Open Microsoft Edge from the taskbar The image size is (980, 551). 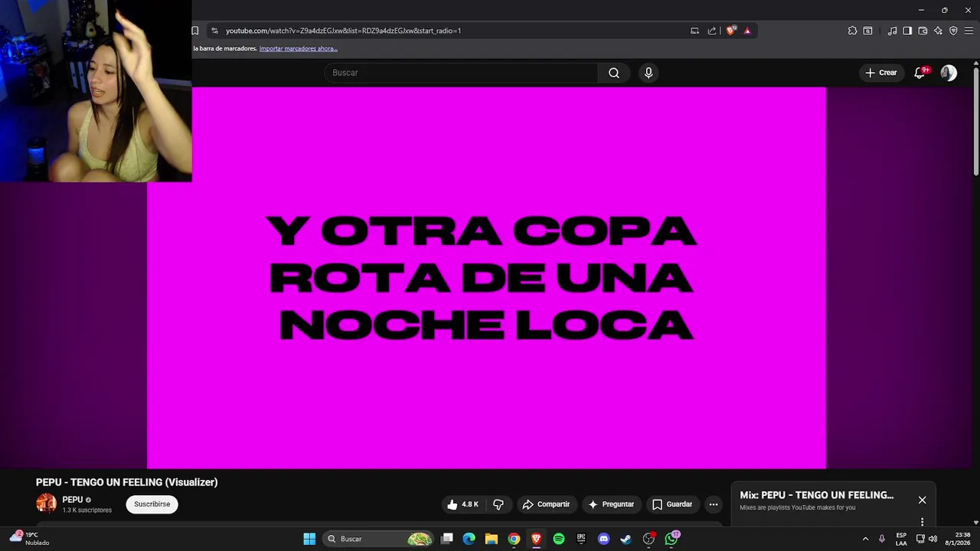469,539
